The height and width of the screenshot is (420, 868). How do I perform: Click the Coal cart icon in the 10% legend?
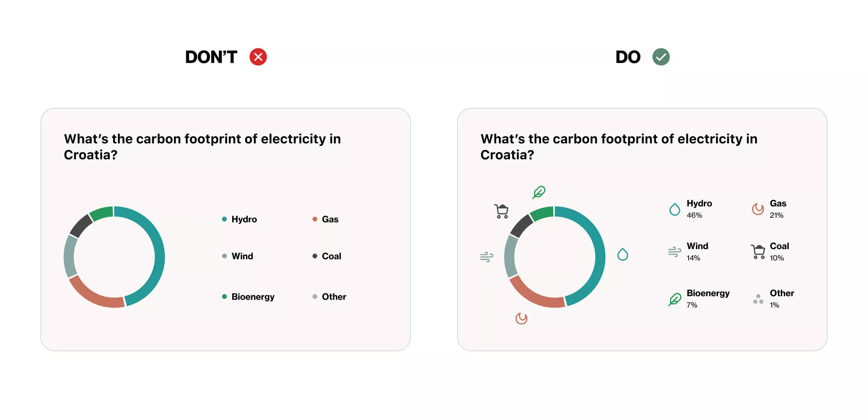tap(758, 252)
